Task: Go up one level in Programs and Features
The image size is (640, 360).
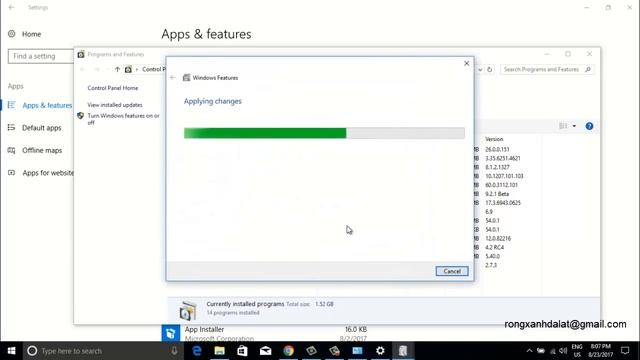Action: [117, 69]
